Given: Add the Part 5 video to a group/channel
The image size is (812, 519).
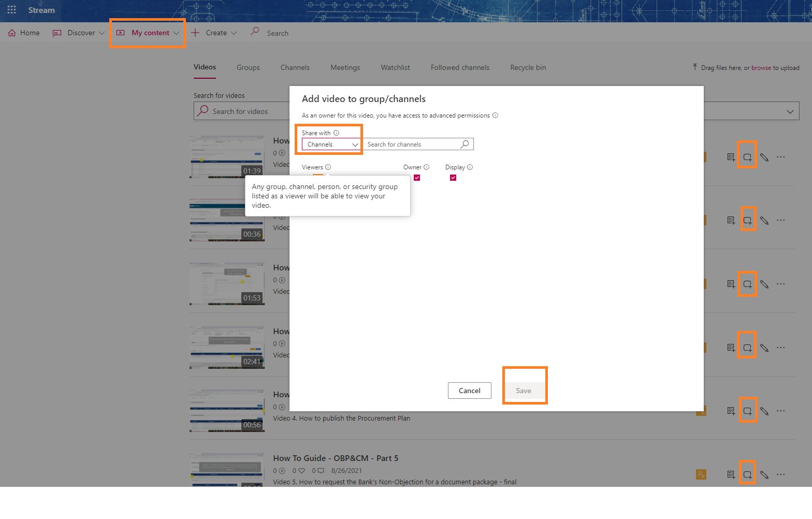Looking at the screenshot, I should [747, 474].
